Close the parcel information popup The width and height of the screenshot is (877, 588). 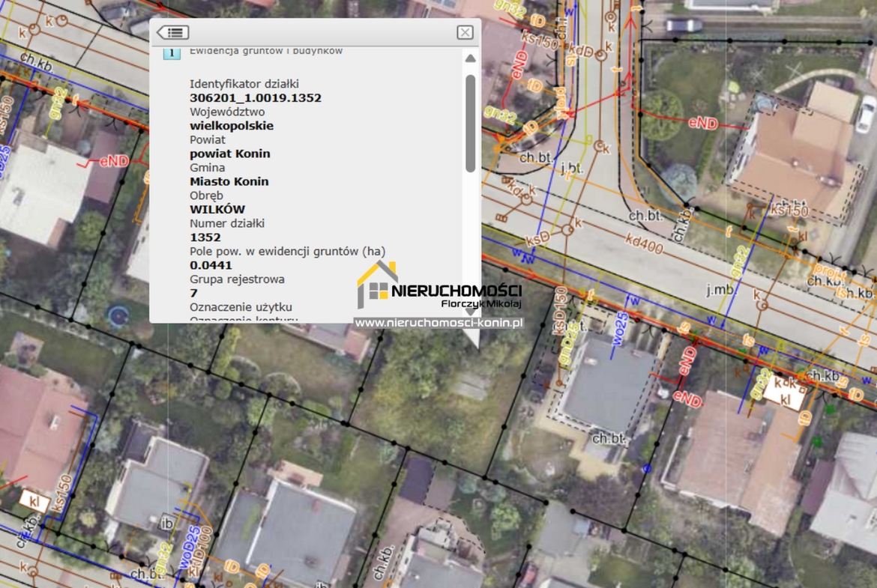point(465,32)
